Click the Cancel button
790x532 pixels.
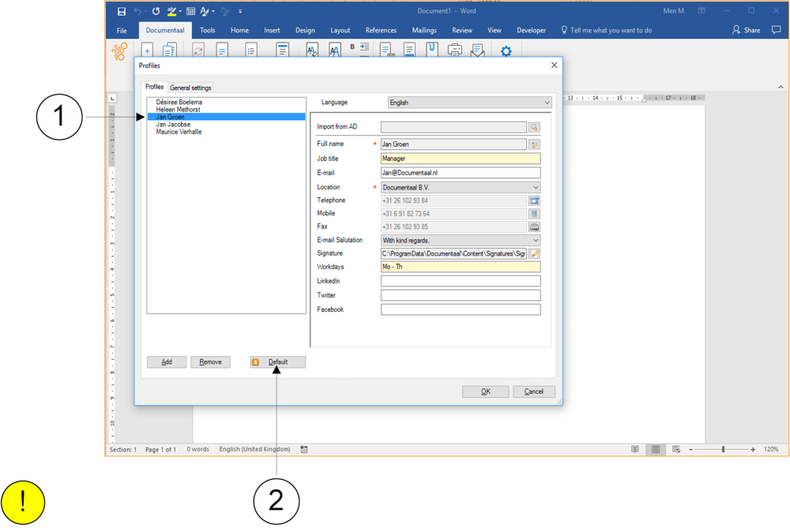point(534,392)
